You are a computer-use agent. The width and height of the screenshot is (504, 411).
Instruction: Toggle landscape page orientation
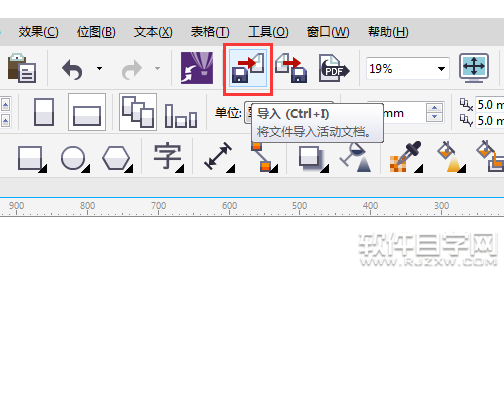(x=87, y=112)
